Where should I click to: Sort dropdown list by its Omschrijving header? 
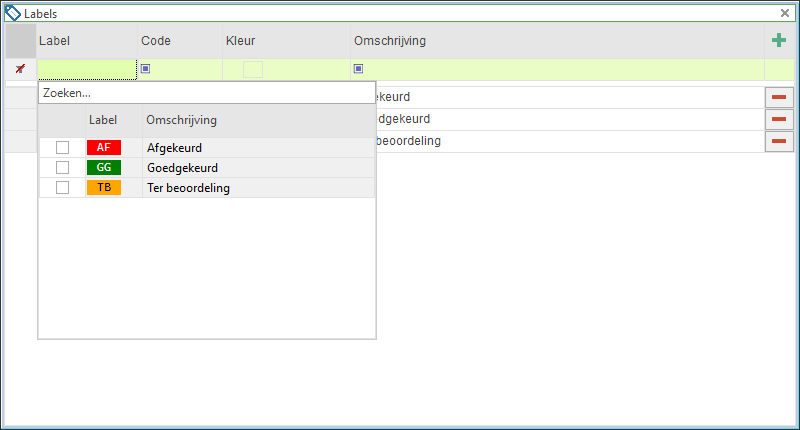[259, 120]
